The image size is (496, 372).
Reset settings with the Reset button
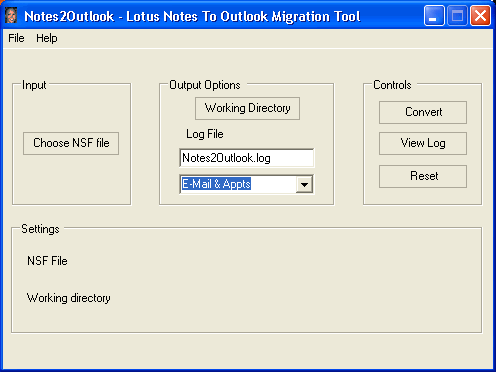point(423,176)
